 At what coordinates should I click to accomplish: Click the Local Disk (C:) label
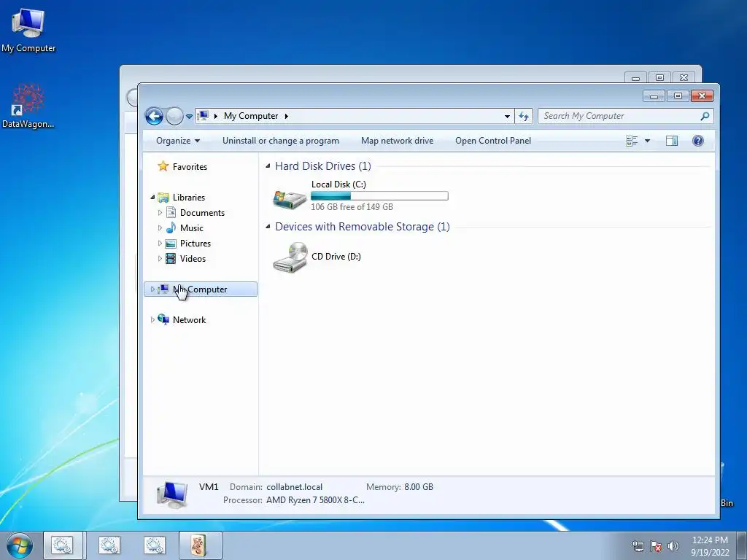[338, 184]
